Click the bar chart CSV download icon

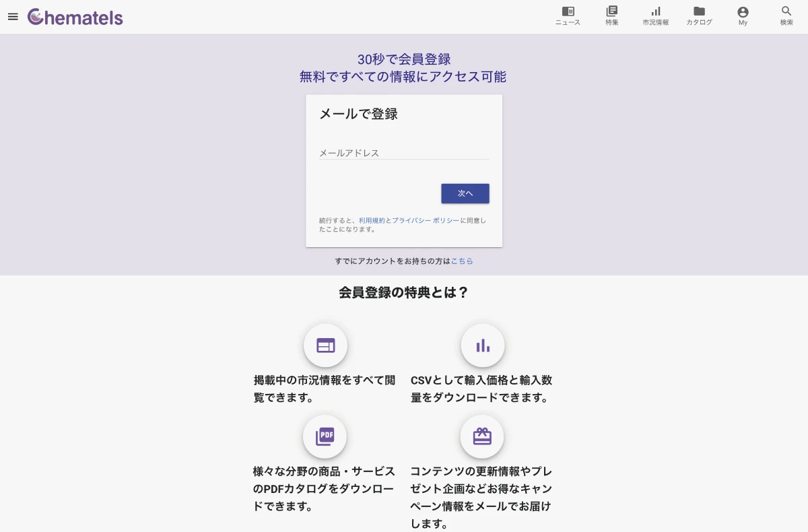[x=483, y=345]
